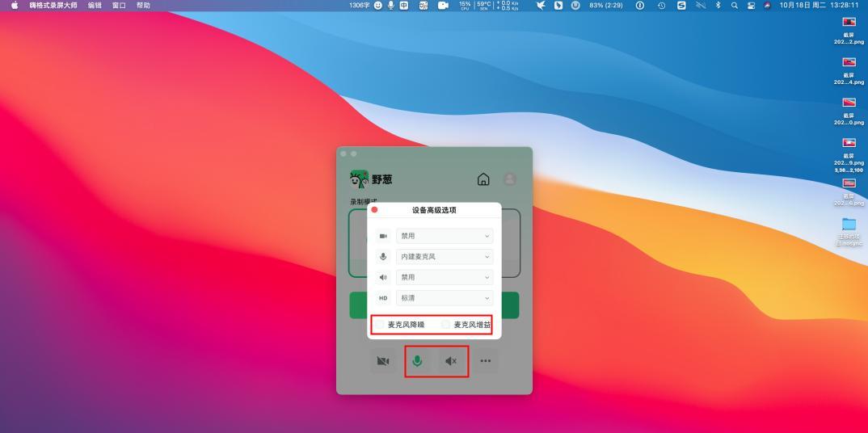Open the Wi-Fi menu bar icon
The image size is (868, 433).
tap(700, 5)
